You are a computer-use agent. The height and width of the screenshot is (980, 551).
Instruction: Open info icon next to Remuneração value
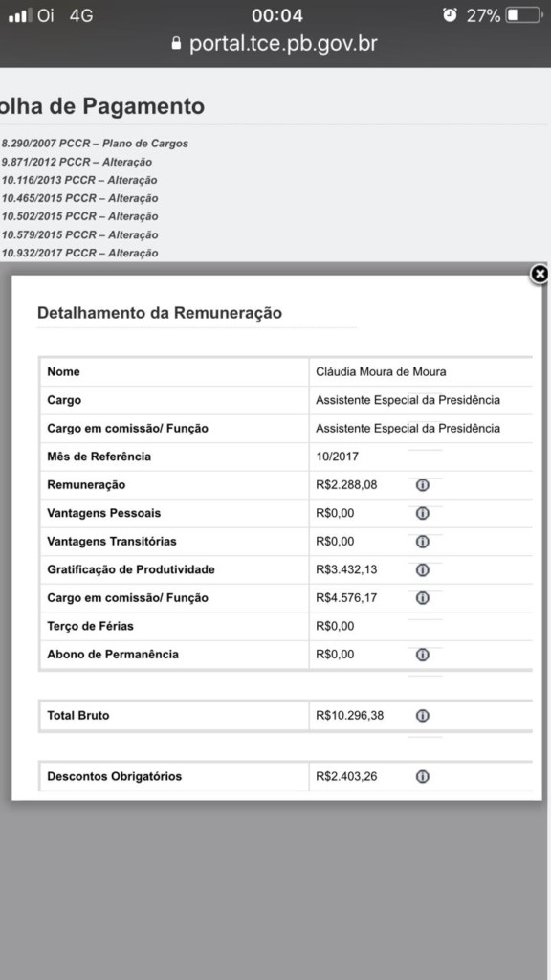coord(422,485)
